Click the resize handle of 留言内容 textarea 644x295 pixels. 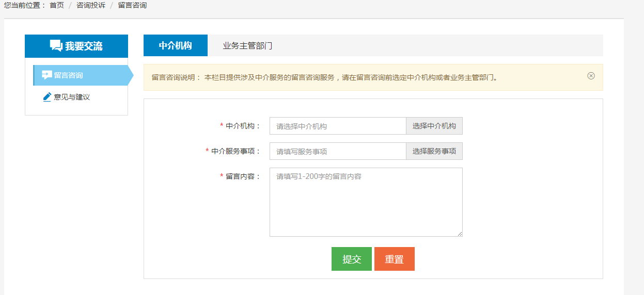460,234
